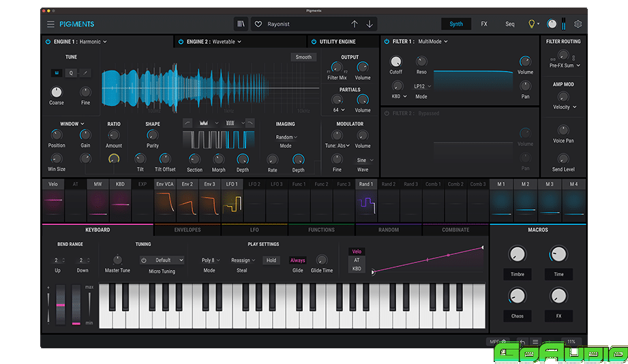Switch to the FX tab

484,24
